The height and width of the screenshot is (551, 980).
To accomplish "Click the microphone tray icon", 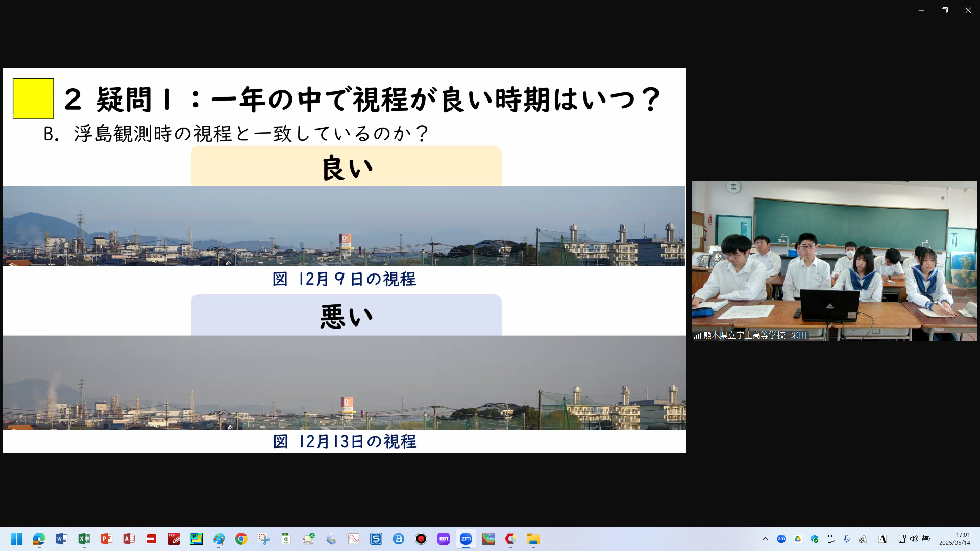I will pyautogui.click(x=847, y=539).
